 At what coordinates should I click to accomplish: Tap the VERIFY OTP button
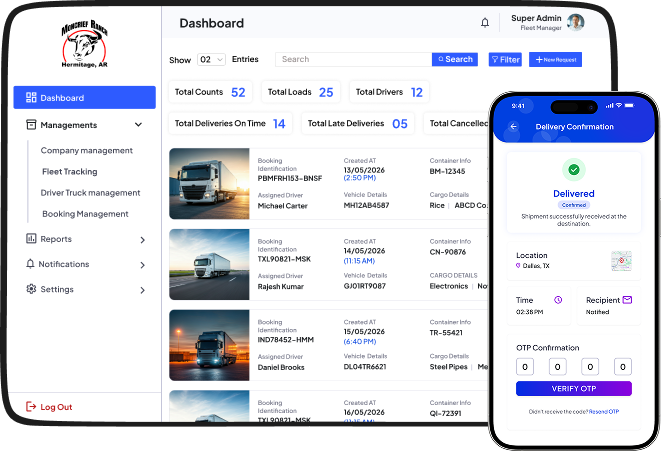point(574,389)
